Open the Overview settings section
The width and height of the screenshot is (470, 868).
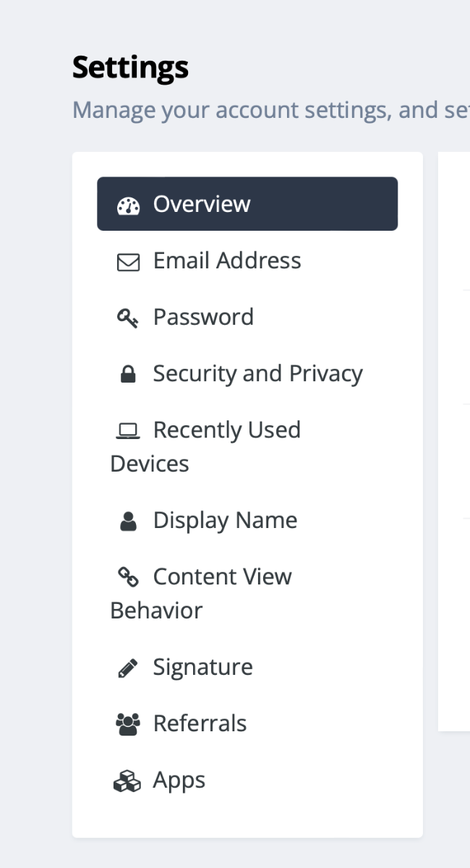(202, 204)
